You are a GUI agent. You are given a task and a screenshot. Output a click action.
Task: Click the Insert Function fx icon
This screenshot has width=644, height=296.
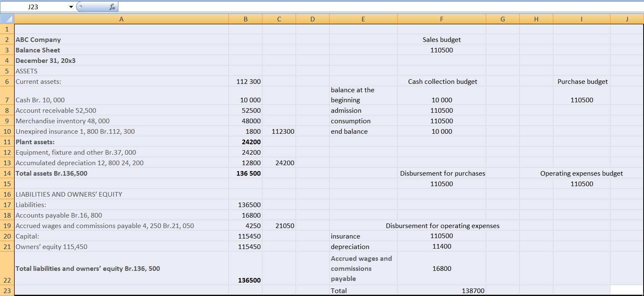point(112,7)
